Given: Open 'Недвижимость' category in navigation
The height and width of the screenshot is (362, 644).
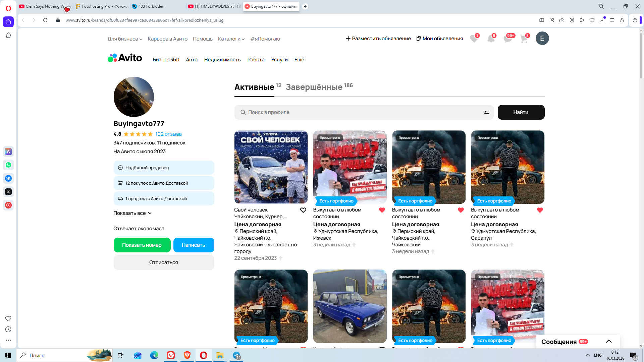Looking at the screenshot, I should [222, 60].
